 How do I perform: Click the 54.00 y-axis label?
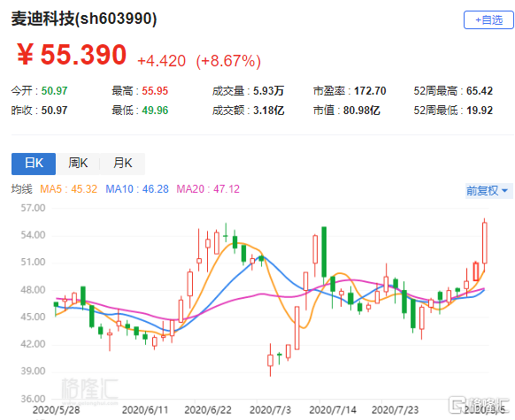point(33,235)
